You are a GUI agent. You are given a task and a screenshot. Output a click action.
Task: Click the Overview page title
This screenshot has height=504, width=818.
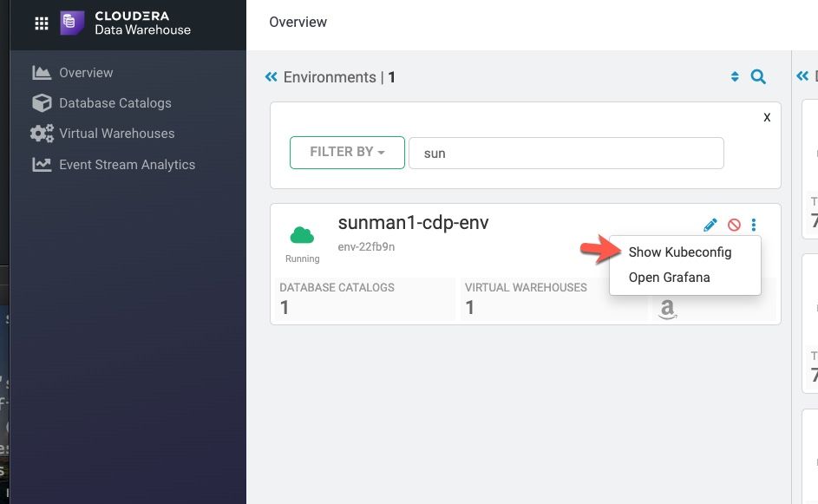pyautogui.click(x=298, y=22)
